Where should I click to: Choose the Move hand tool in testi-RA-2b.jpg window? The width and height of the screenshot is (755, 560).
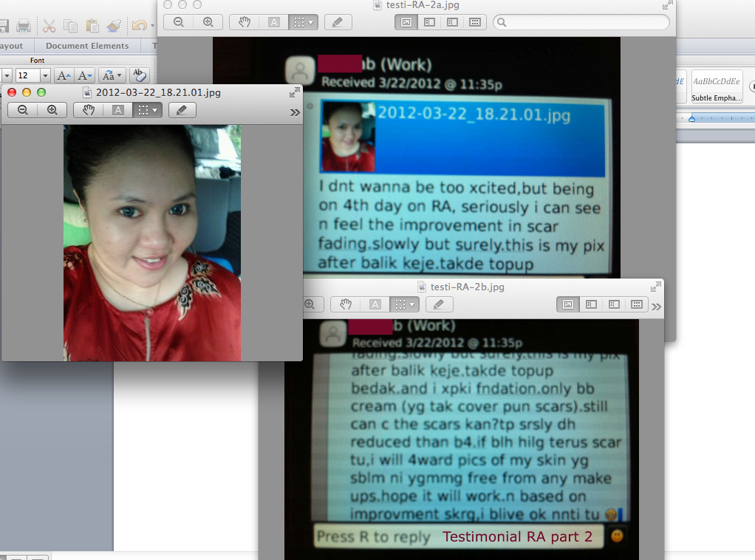pyautogui.click(x=346, y=304)
